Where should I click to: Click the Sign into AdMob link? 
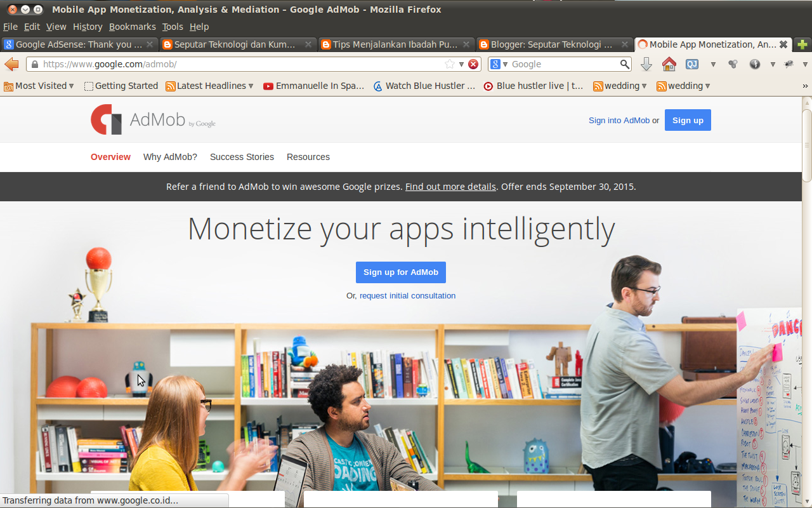tap(619, 120)
